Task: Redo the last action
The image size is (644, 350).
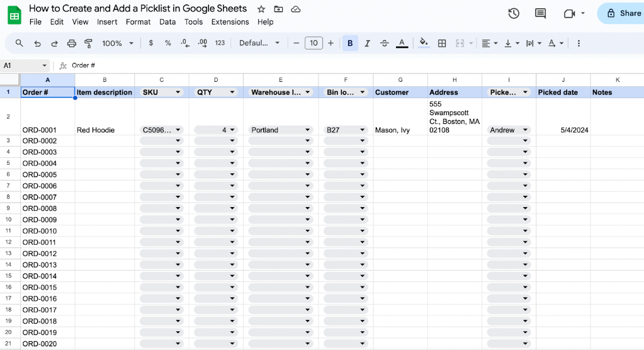Action: coord(54,43)
